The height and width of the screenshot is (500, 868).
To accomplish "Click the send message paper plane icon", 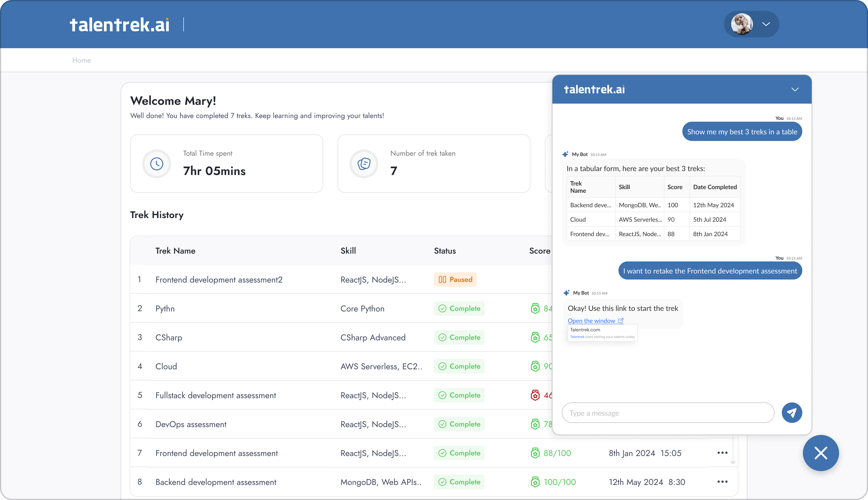I will tap(791, 413).
